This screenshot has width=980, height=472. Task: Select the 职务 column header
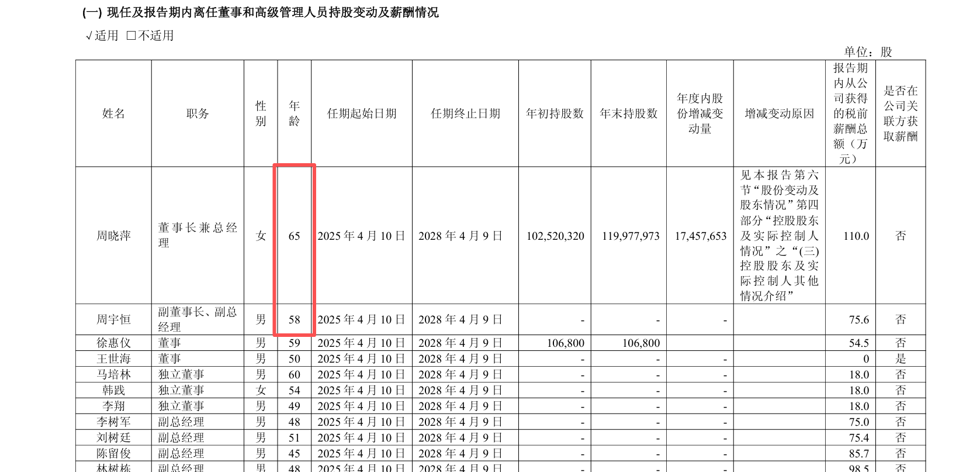198,113
